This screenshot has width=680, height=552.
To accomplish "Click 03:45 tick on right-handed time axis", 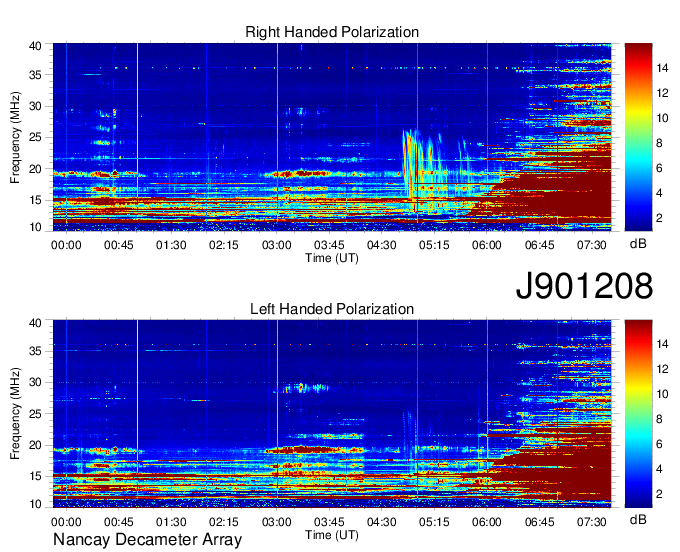I will click(x=329, y=245).
